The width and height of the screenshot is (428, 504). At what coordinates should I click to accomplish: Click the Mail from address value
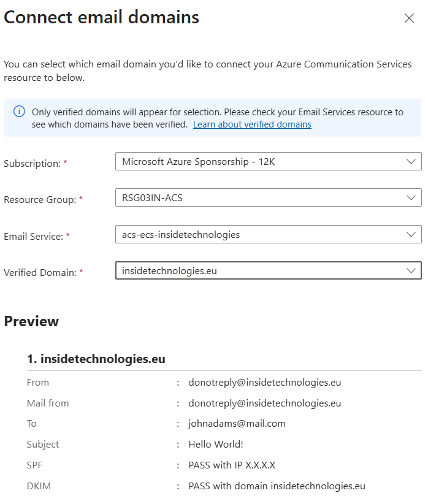[x=264, y=403]
